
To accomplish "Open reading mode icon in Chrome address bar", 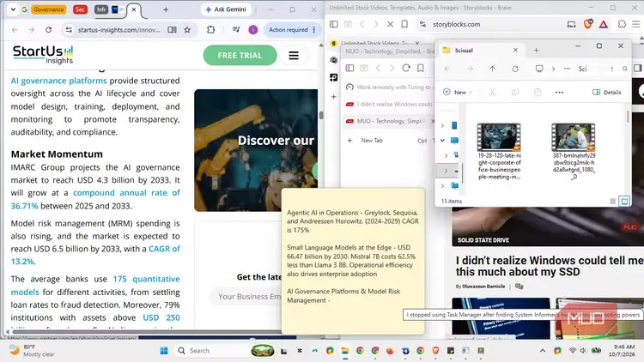I will tap(172, 29).
